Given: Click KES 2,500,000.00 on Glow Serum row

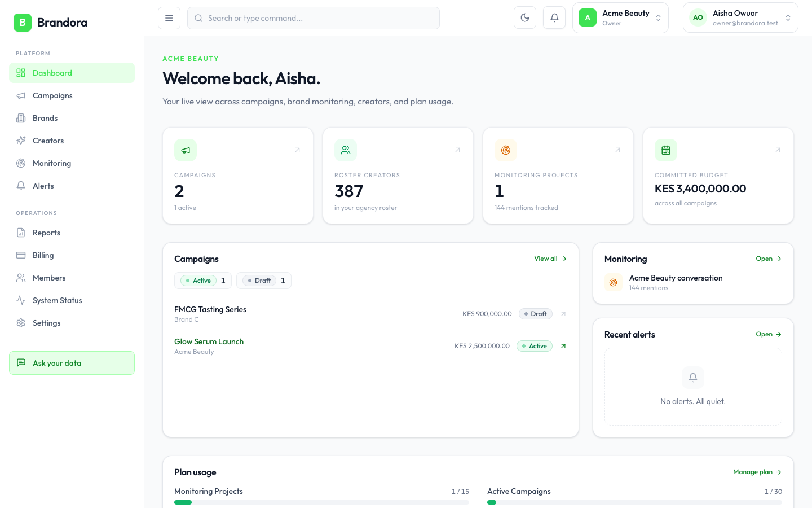Looking at the screenshot, I should pyautogui.click(x=482, y=346).
